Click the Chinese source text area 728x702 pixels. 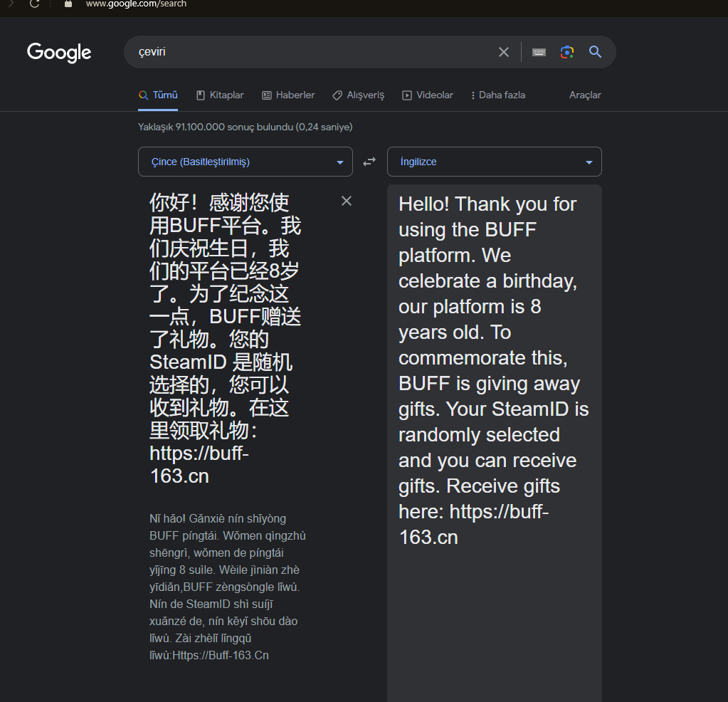[226, 339]
